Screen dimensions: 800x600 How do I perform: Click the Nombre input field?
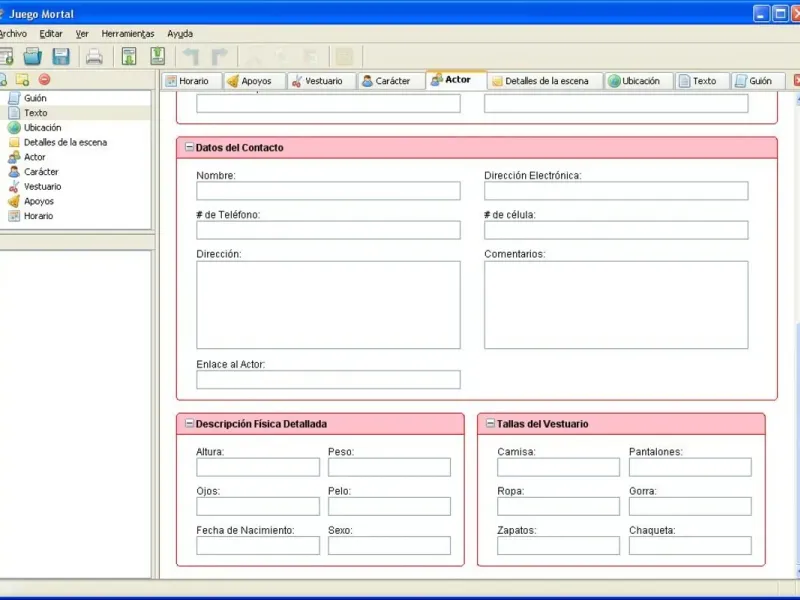328,191
